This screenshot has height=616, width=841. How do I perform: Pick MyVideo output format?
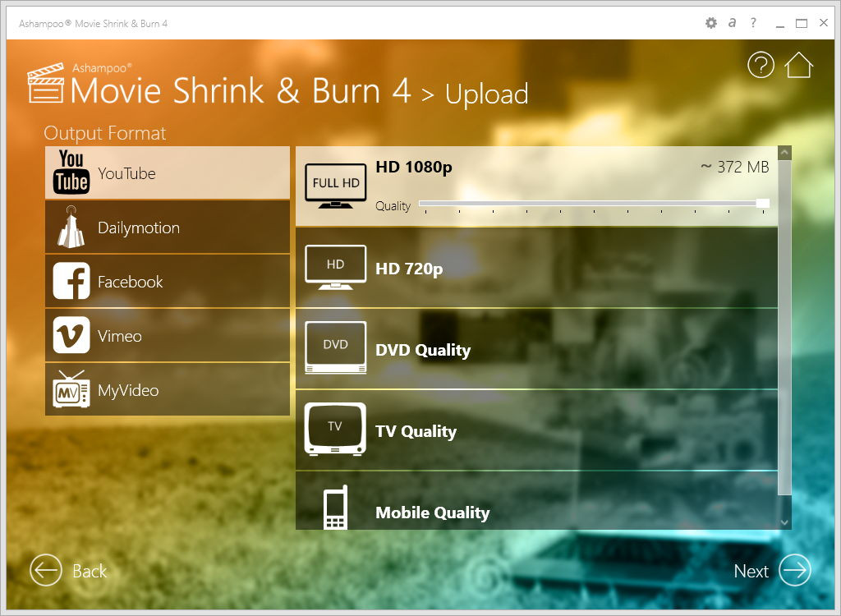(x=168, y=389)
